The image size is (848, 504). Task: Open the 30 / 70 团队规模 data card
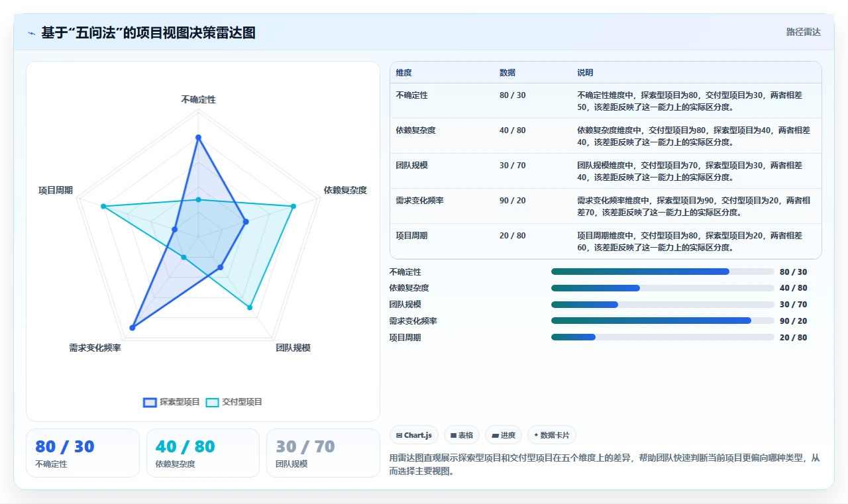coord(323,453)
